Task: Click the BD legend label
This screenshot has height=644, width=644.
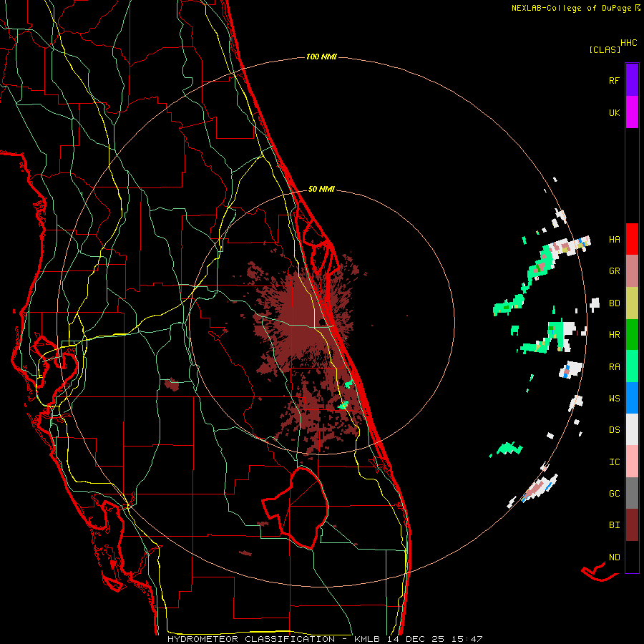Action: tap(614, 303)
